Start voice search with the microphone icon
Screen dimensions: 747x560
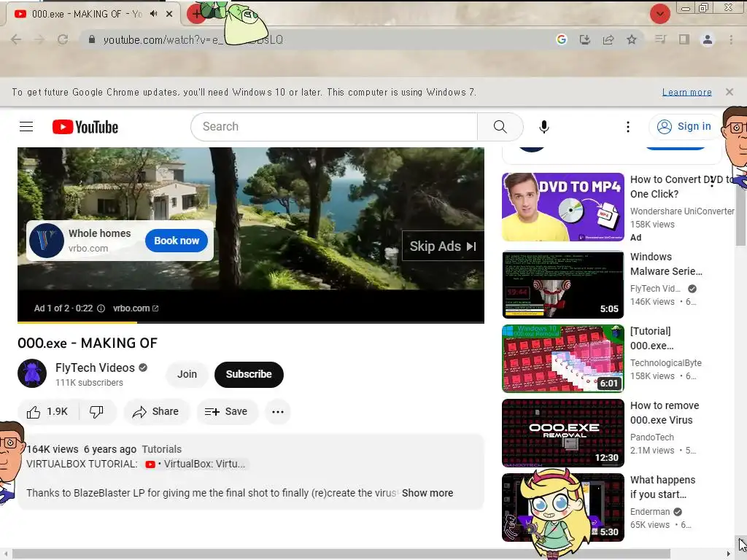click(x=544, y=127)
